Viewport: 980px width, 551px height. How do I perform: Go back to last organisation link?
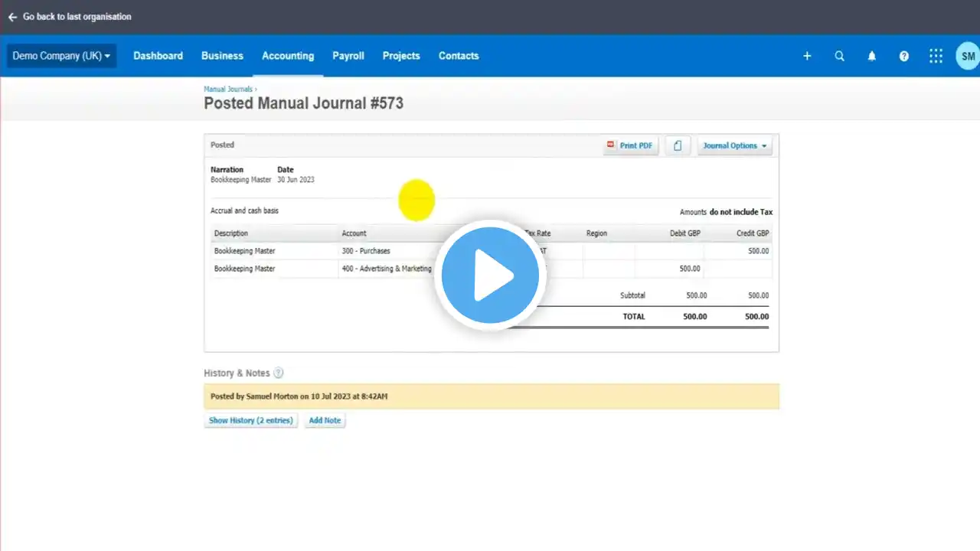[77, 17]
